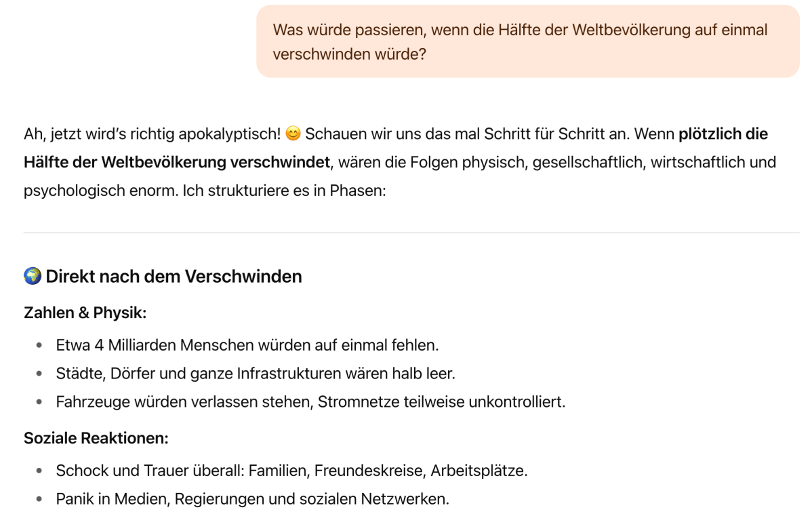Click the bullet "Etwa 4 Milliarden Menschen" line

pyautogui.click(x=247, y=345)
